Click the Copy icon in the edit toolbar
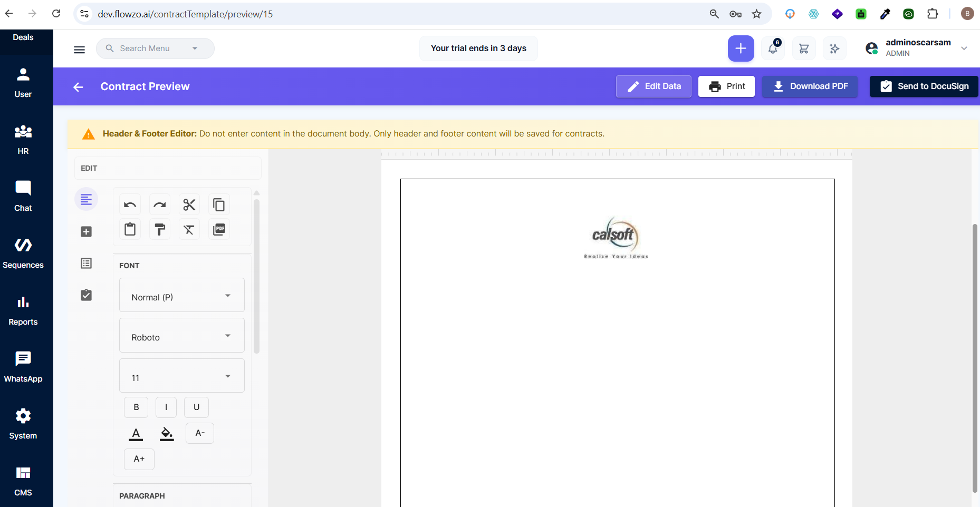Viewport: 980px width, 507px height. [x=218, y=204]
